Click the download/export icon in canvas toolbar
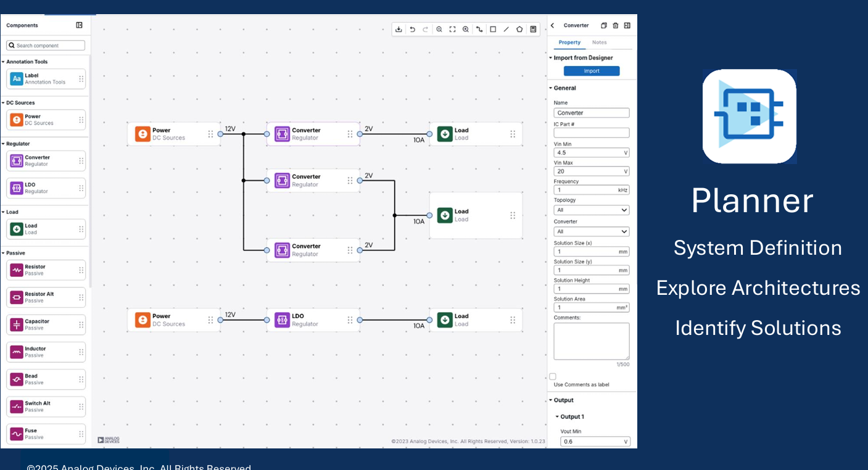This screenshot has width=868, height=470. [399, 29]
